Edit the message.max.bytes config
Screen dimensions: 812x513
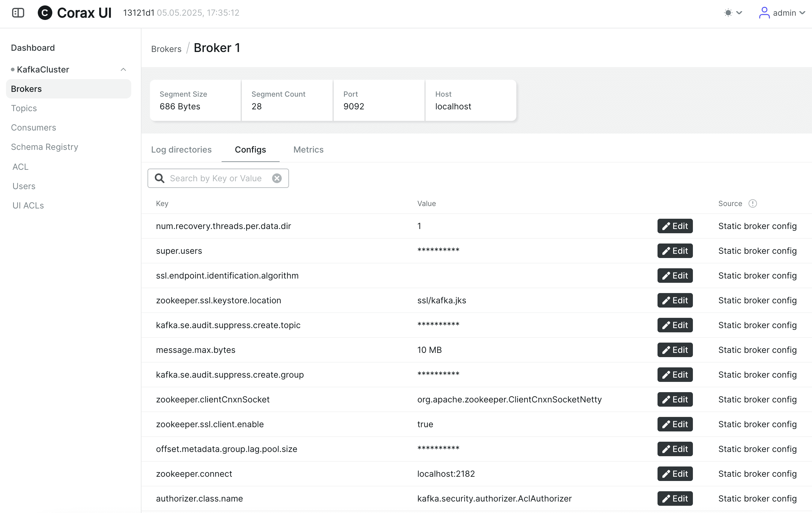point(675,350)
